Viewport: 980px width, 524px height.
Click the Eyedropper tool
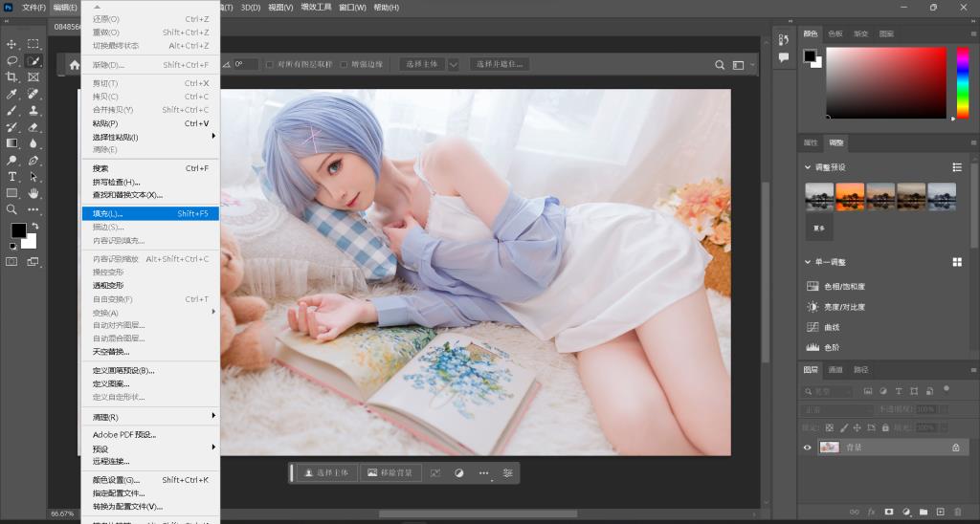point(12,94)
